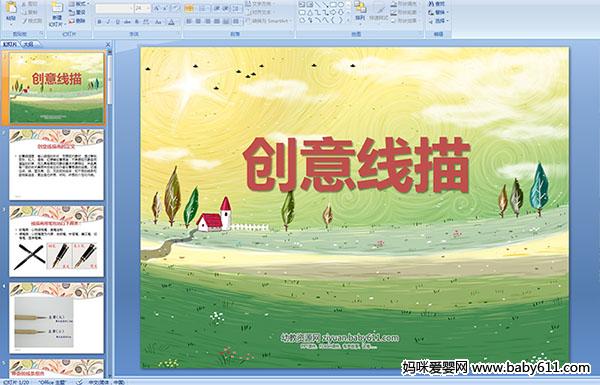Screen dimensions: 600x385
Task: Toggle Center text alignment
Action: tap(198, 21)
